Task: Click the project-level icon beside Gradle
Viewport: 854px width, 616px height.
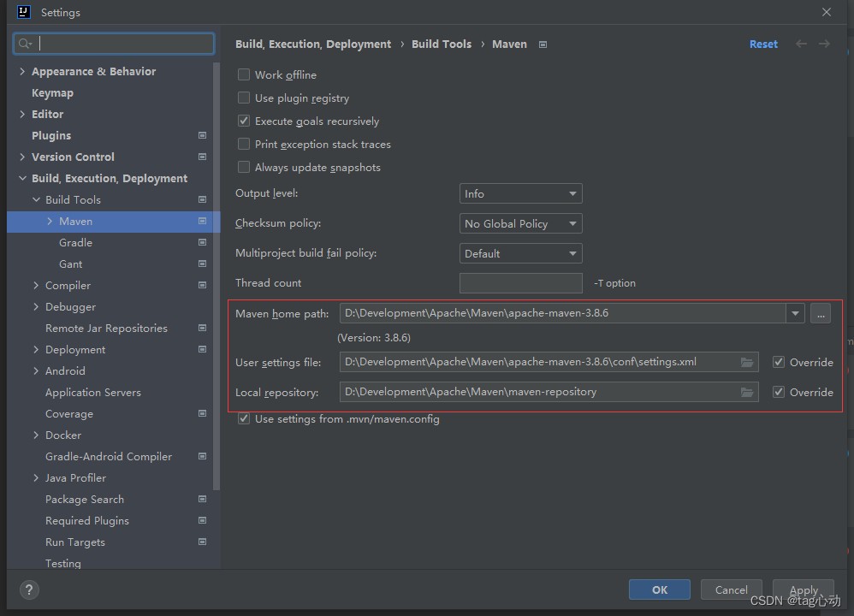Action: [202, 242]
